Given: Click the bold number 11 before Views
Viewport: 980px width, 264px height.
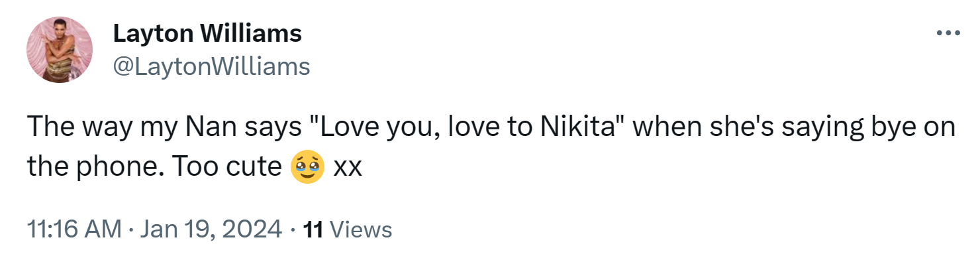Looking at the screenshot, I should coord(313,230).
